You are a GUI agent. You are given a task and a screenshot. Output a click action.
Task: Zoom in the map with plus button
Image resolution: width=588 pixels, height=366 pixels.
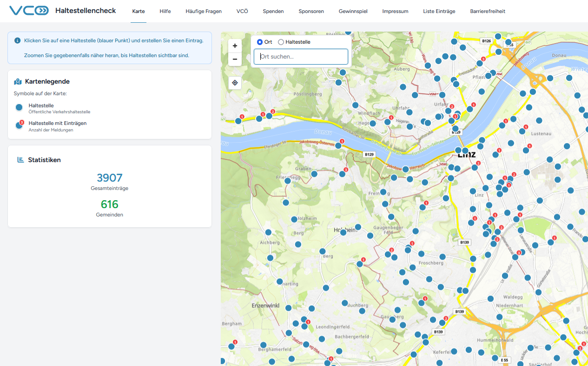point(235,46)
